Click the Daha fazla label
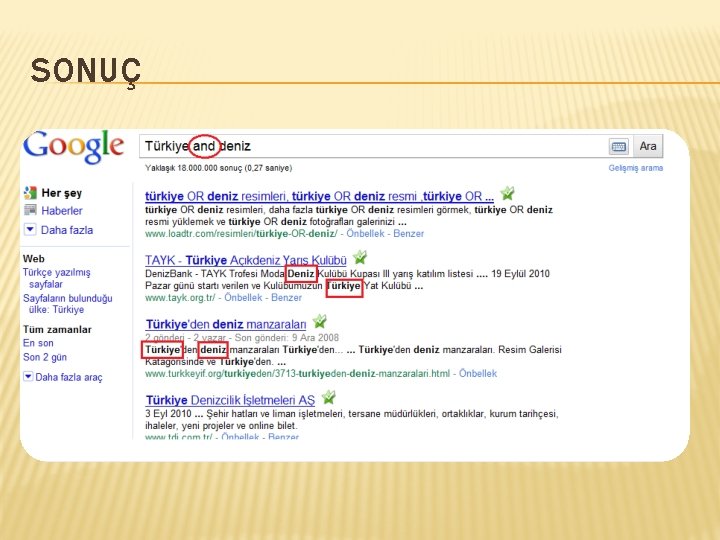Viewport: 720px width, 540px height. pos(67,230)
